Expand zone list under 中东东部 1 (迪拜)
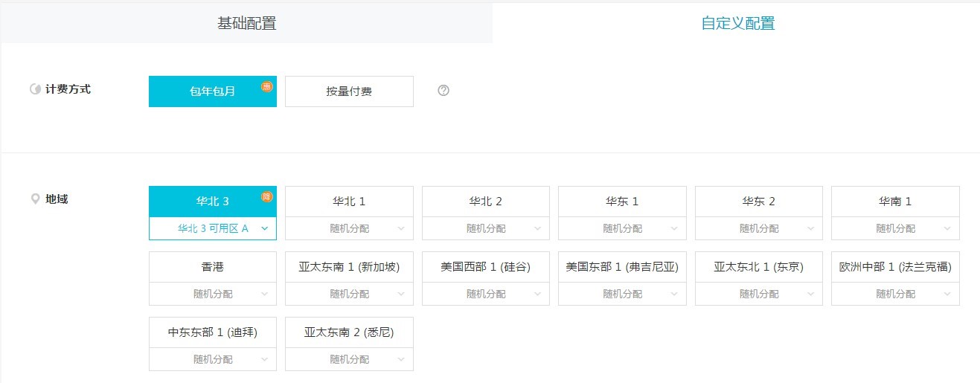Screen dimensions: 980x383 pyautogui.click(x=213, y=359)
